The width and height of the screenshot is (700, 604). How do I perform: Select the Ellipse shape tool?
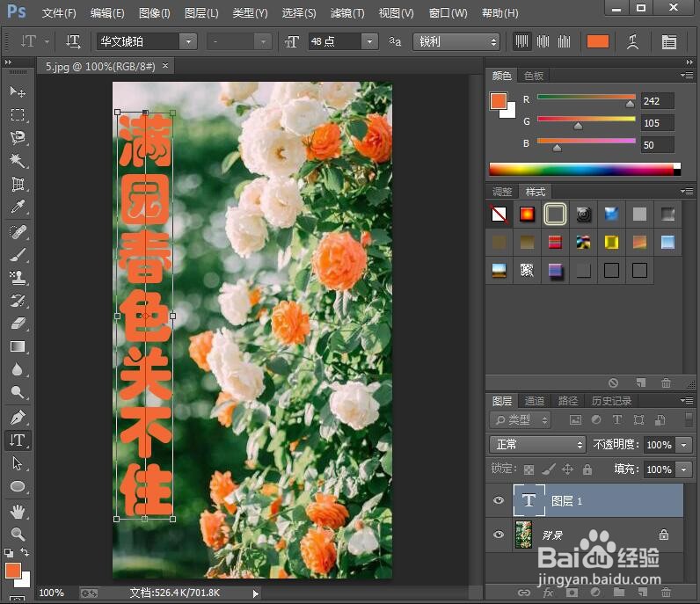[x=18, y=486]
